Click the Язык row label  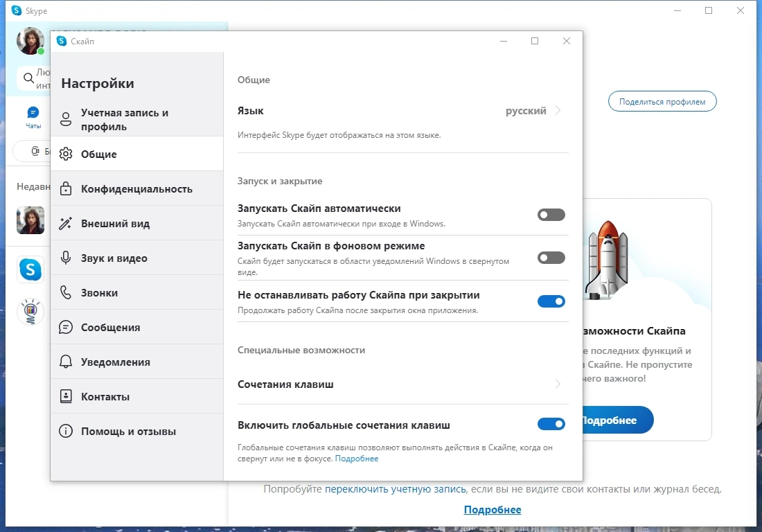point(250,111)
